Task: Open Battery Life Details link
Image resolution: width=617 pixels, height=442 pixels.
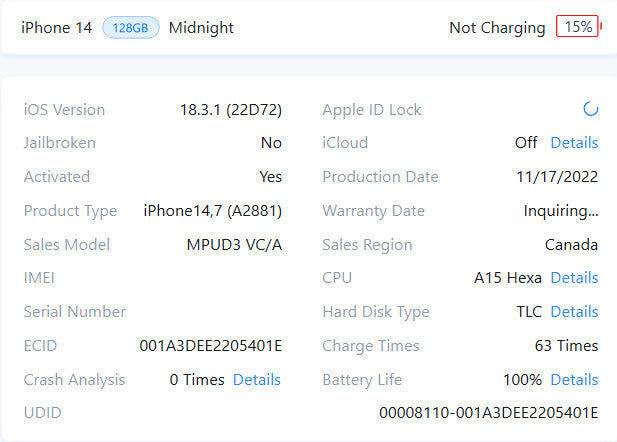Action: click(x=574, y=380)
